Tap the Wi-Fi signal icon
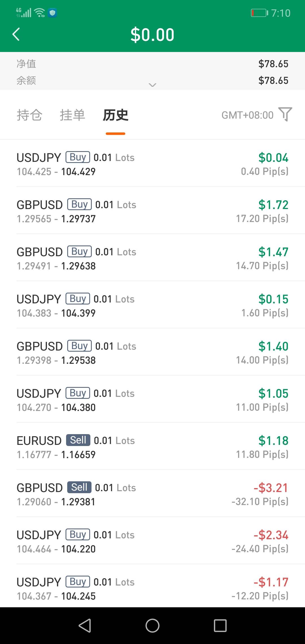The image size is (305, 644). [x=40, y=13]
